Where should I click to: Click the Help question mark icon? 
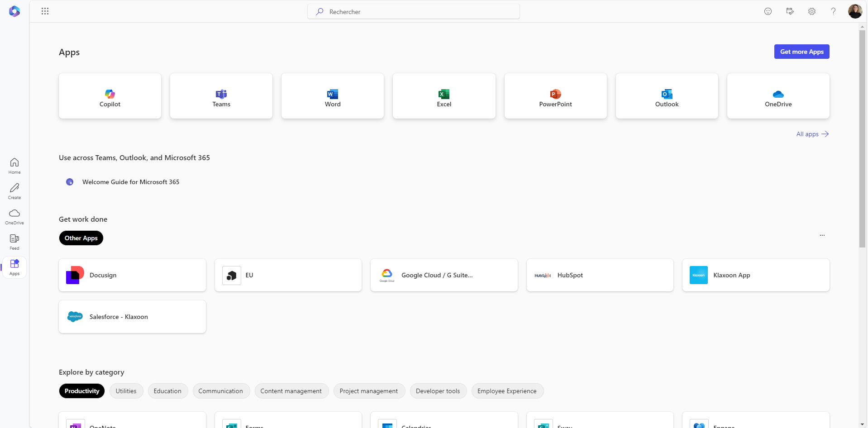(x=833, y=11)
